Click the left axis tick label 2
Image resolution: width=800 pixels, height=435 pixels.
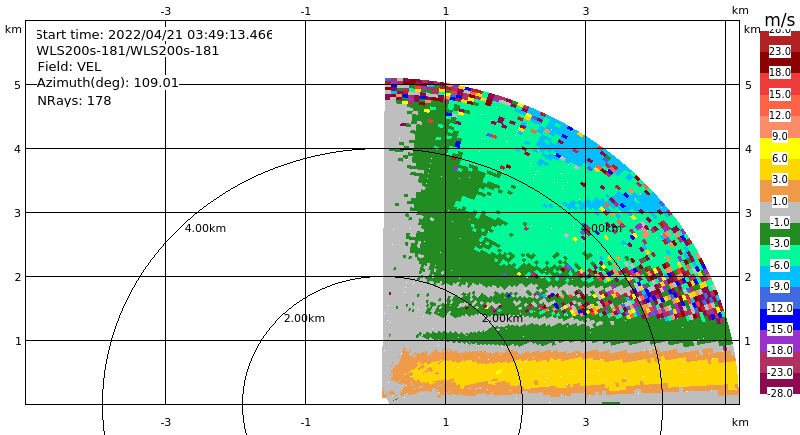[18, 277]
